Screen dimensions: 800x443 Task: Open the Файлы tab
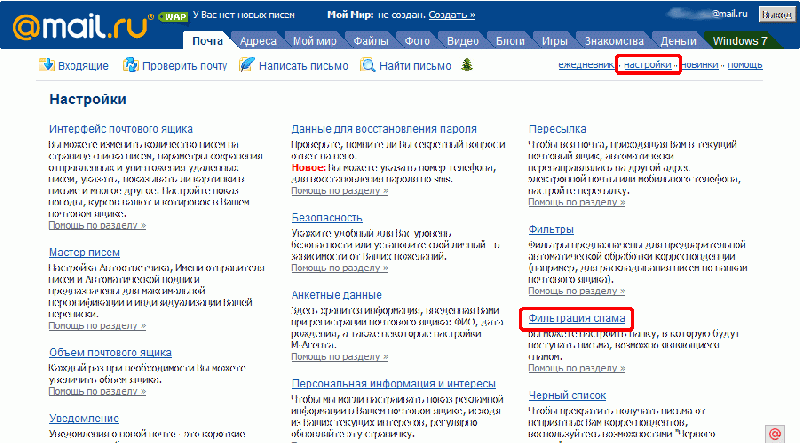pos(371,41)
